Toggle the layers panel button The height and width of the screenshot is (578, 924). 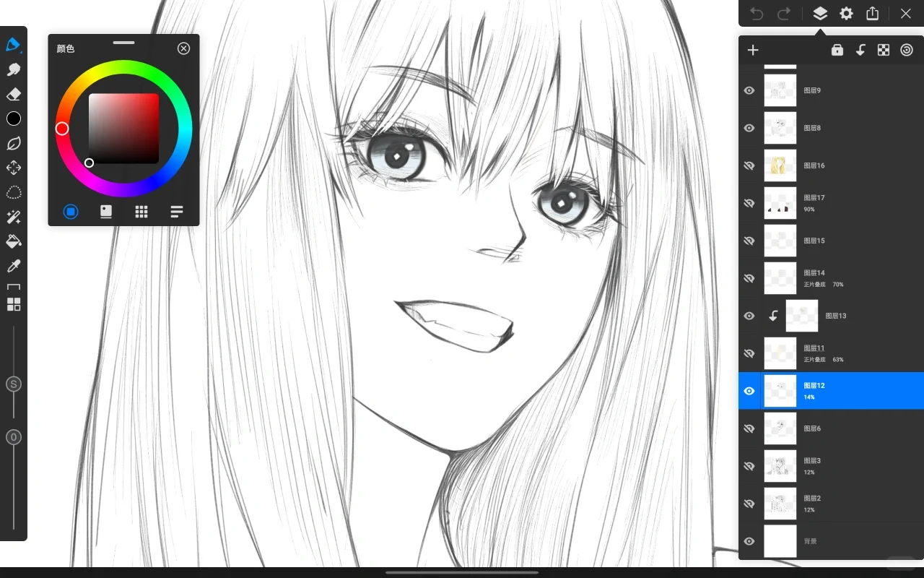click(820, 14)
